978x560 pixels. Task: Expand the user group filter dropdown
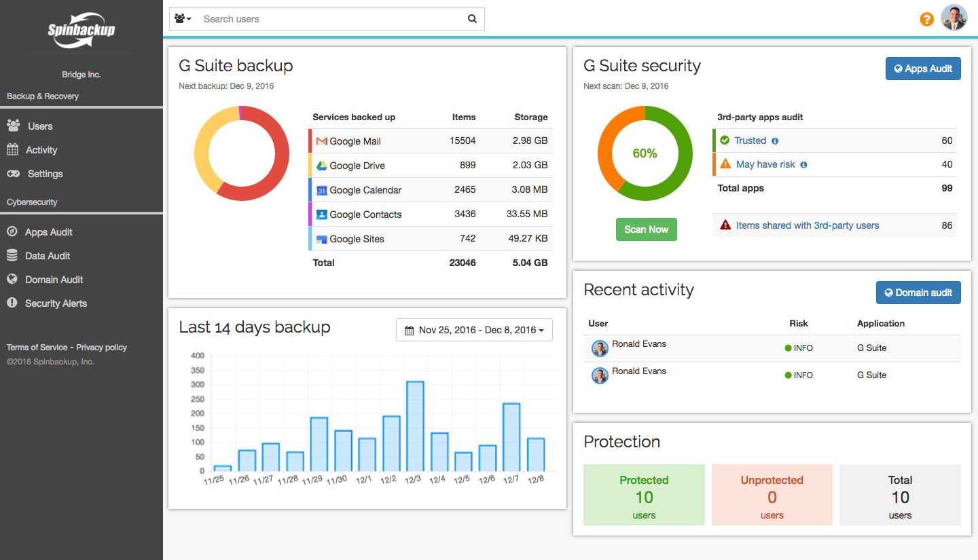(x=183, y=19)
